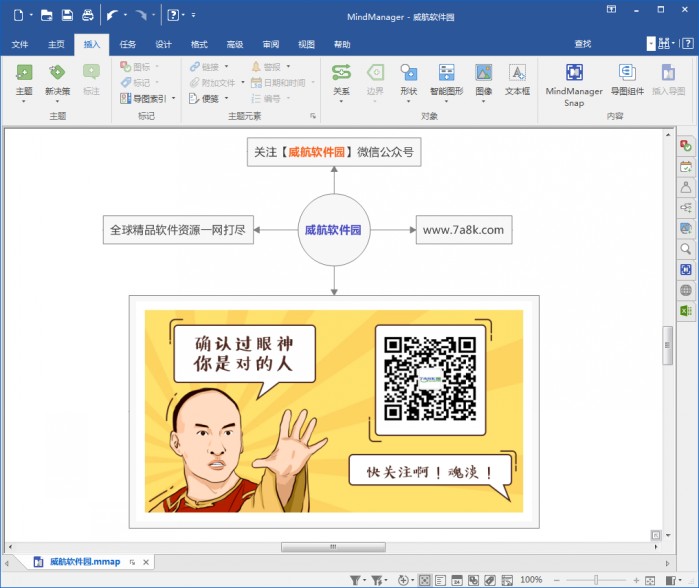699x588 pixels.
Task: Click the New document icon
Action: (x=18, y=16)
